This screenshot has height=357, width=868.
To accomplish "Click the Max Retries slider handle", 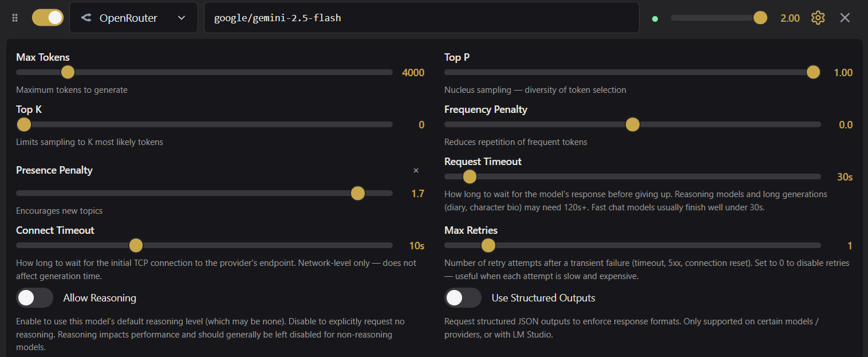I will click(x=488, y=245).
